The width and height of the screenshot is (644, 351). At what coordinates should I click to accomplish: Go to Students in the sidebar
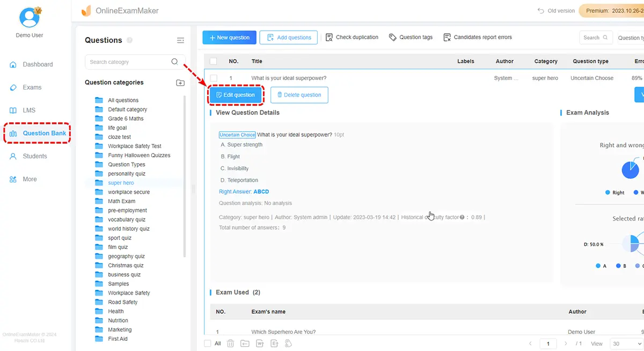(x=34, y=156)
